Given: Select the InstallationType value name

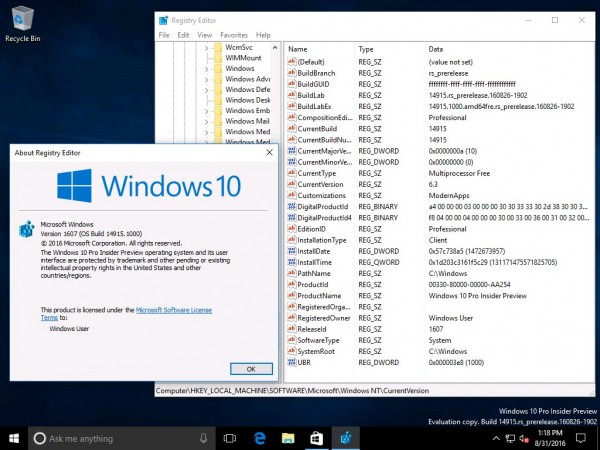Looking at the screenshot, I should click(322, 240).
